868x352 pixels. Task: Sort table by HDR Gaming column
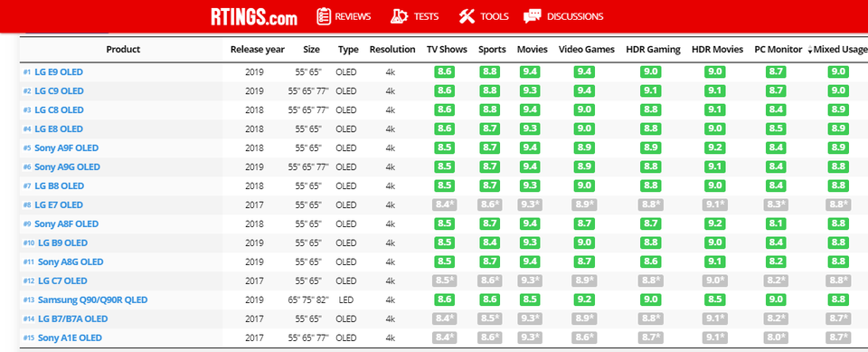653,50
